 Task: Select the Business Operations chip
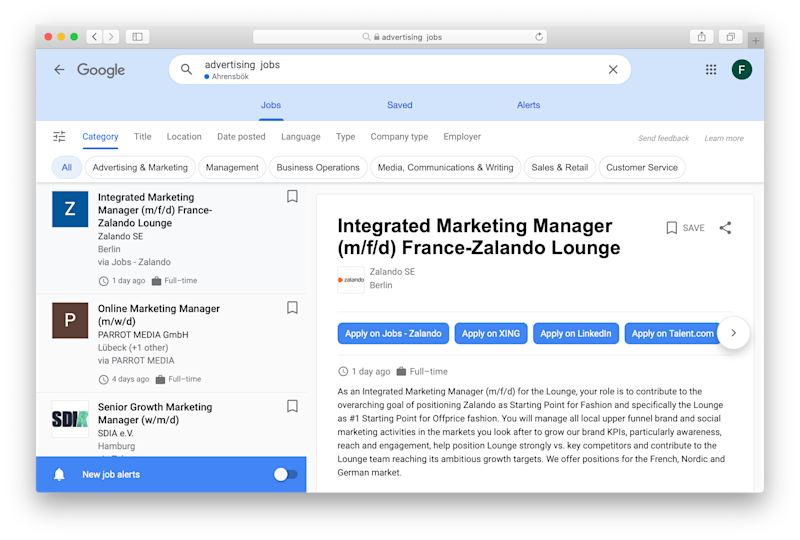318,167
